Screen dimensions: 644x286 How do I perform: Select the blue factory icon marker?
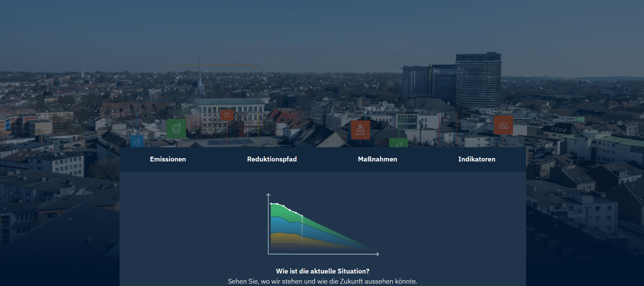(137, 141)
